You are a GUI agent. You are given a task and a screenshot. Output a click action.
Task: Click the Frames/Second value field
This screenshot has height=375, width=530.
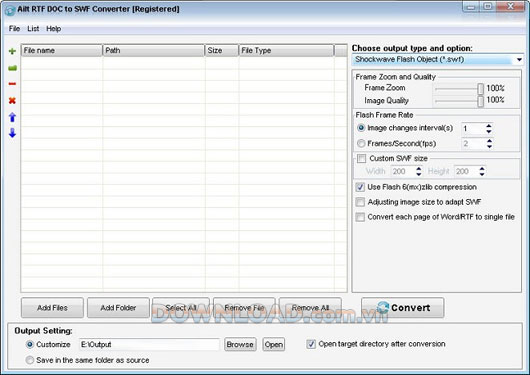(x=473, y=144)
